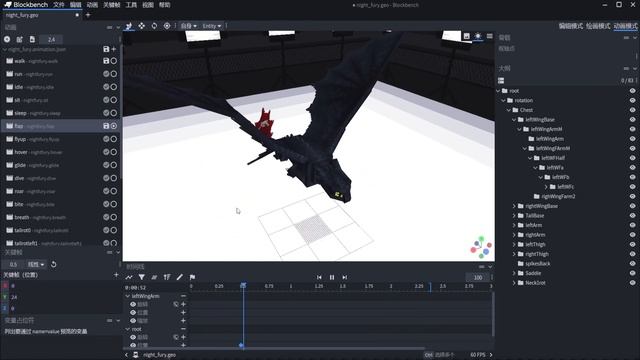Open the 关键帧 (Keyframe) menu
640x360 pixels.
[111, 5]
